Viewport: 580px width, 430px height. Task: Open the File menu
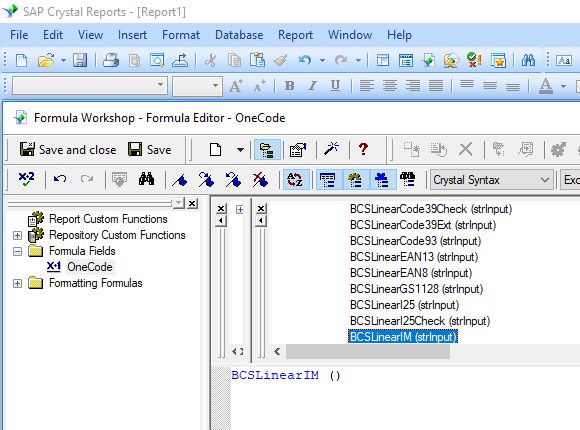(x=19, y=35)
